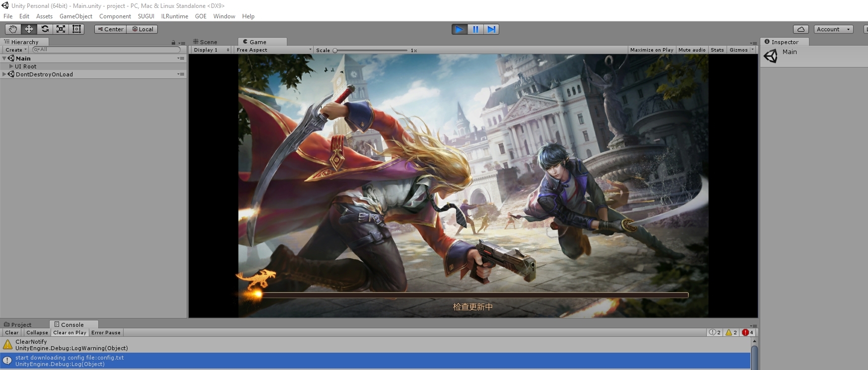Toggle pivot mode Center button
868x370 pixels.
[110, 29]
